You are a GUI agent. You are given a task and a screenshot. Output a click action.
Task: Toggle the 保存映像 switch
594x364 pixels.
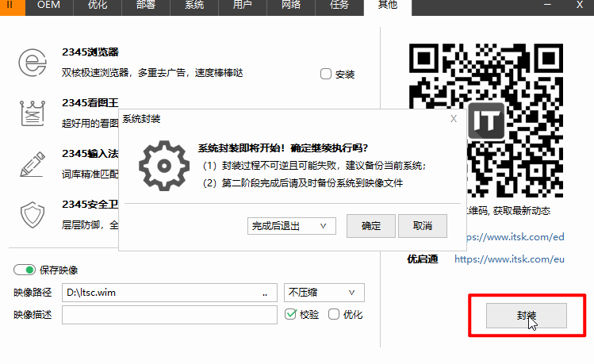(25, 270)
